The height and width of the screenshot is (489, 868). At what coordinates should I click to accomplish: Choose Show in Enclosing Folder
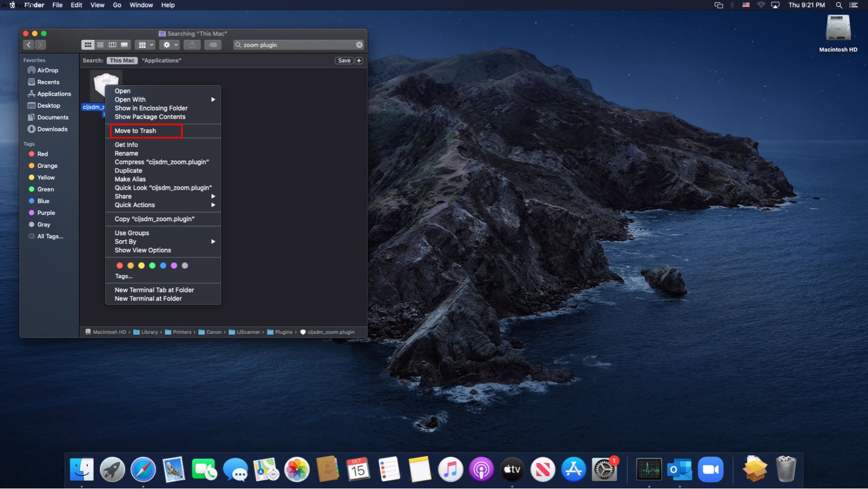tap(163, 108)
